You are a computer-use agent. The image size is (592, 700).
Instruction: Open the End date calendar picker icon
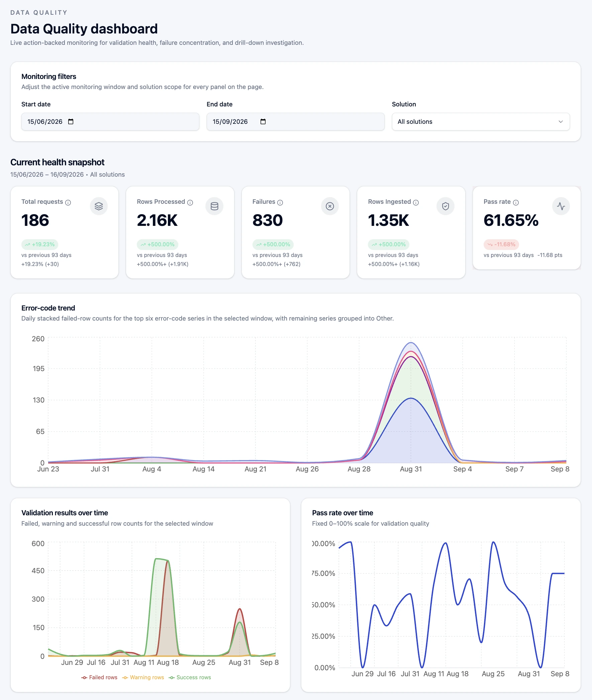coord(263,121)
